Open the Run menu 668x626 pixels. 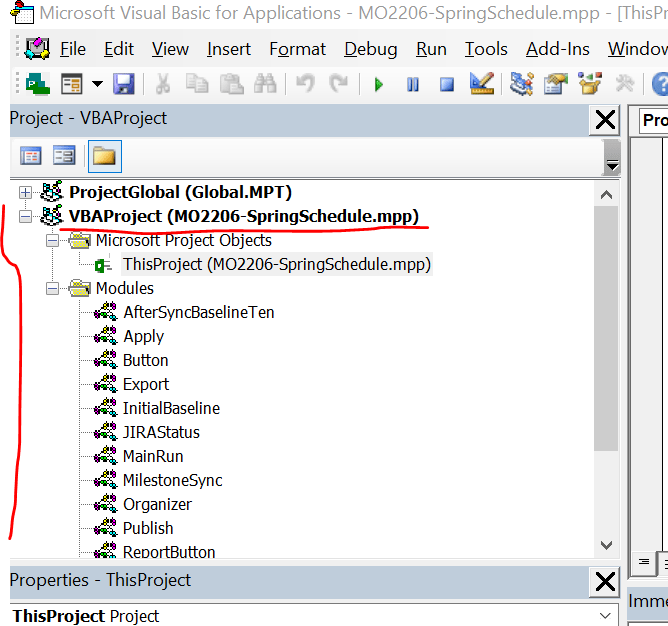click(431, 49)
